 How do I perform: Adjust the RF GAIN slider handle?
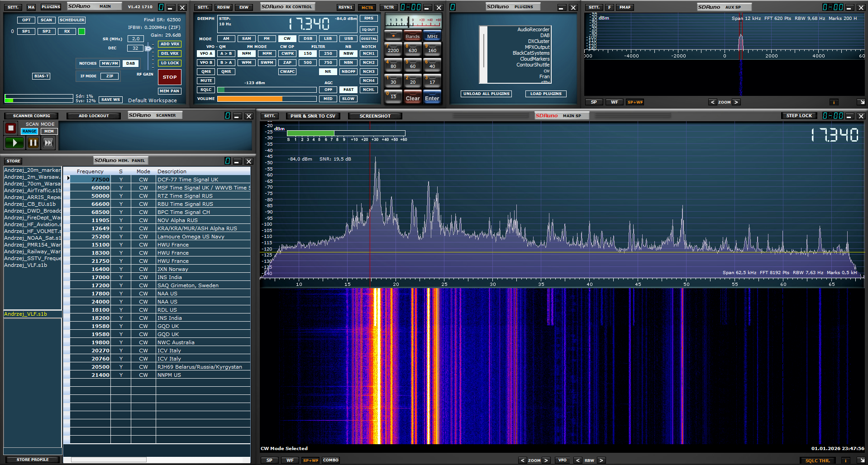[148, 48]
